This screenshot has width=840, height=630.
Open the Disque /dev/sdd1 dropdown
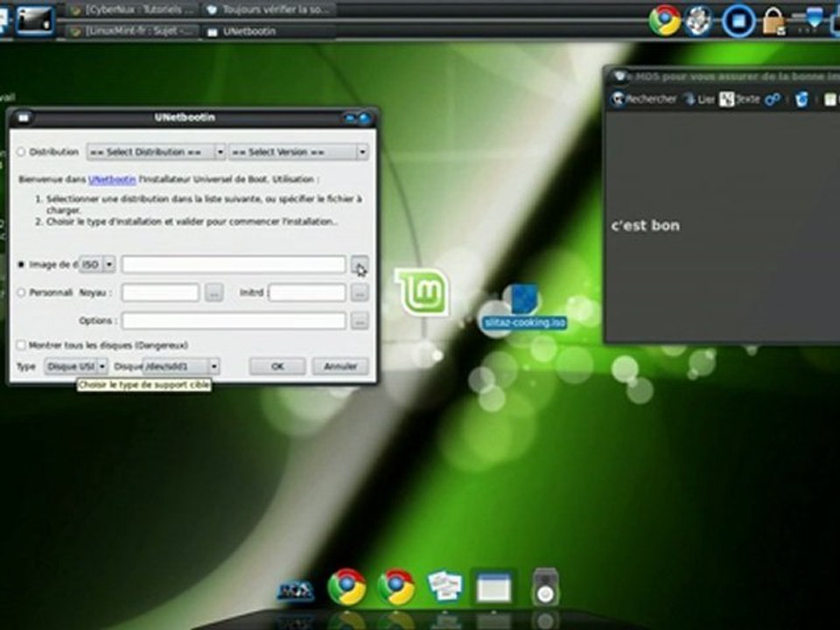(x=181, y=367)
